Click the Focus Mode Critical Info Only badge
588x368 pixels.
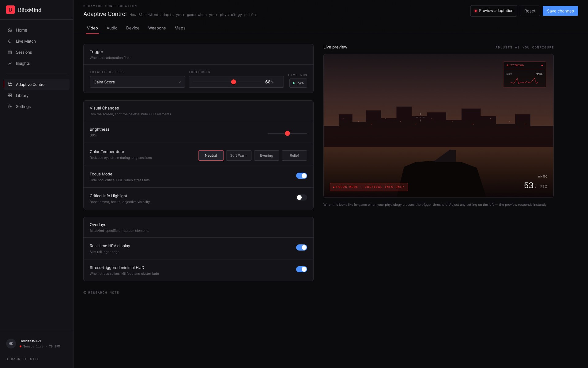coord(369,187)
